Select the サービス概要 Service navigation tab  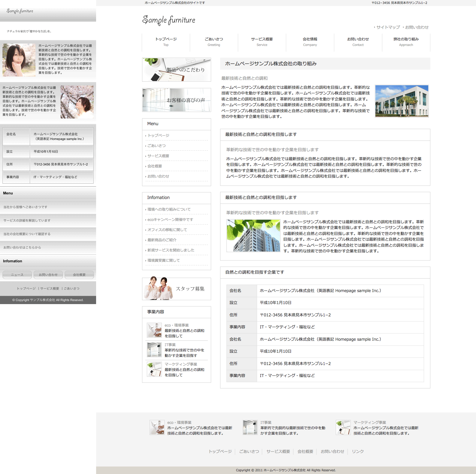click(x=262, y=42)
